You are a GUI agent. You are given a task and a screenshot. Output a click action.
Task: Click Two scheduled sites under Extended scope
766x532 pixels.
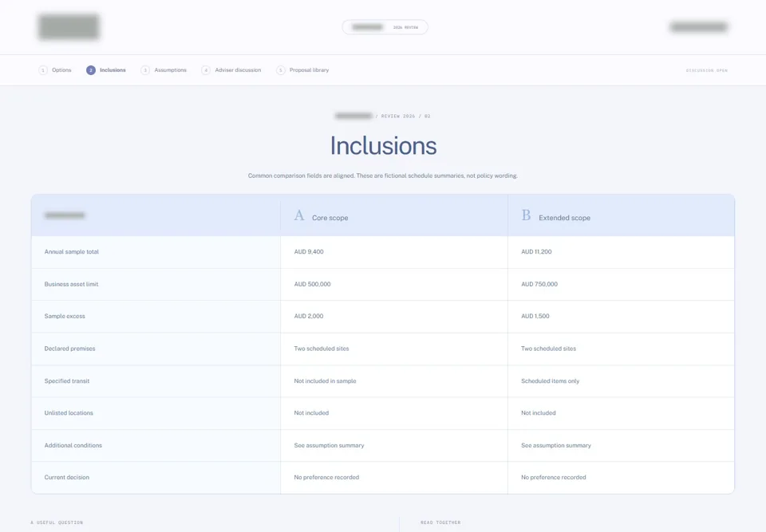[x=549, y=349]
